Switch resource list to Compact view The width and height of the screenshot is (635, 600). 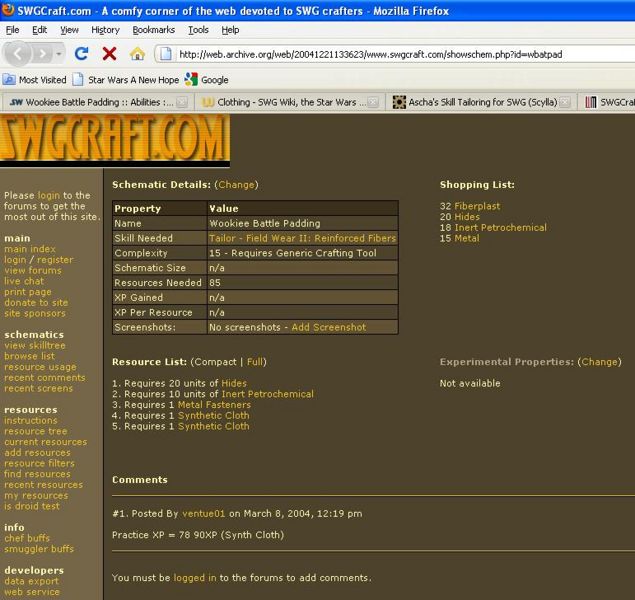tap(215, 361)
